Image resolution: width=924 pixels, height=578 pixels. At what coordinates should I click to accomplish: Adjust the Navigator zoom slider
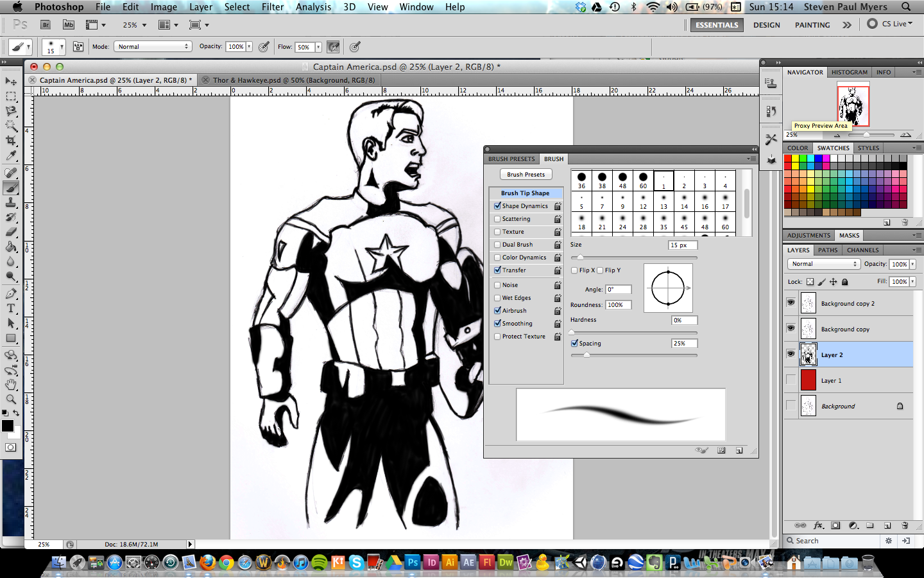(x=866, y=135)
